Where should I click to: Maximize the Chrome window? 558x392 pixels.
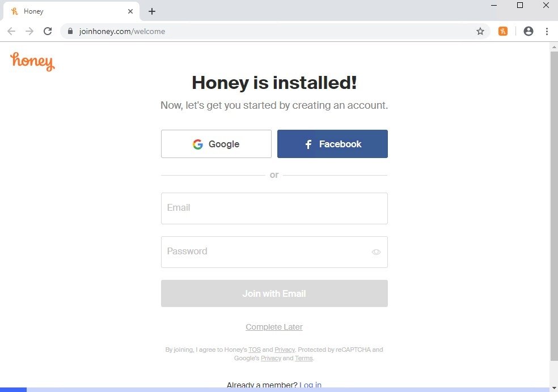[x=520, y=5]
